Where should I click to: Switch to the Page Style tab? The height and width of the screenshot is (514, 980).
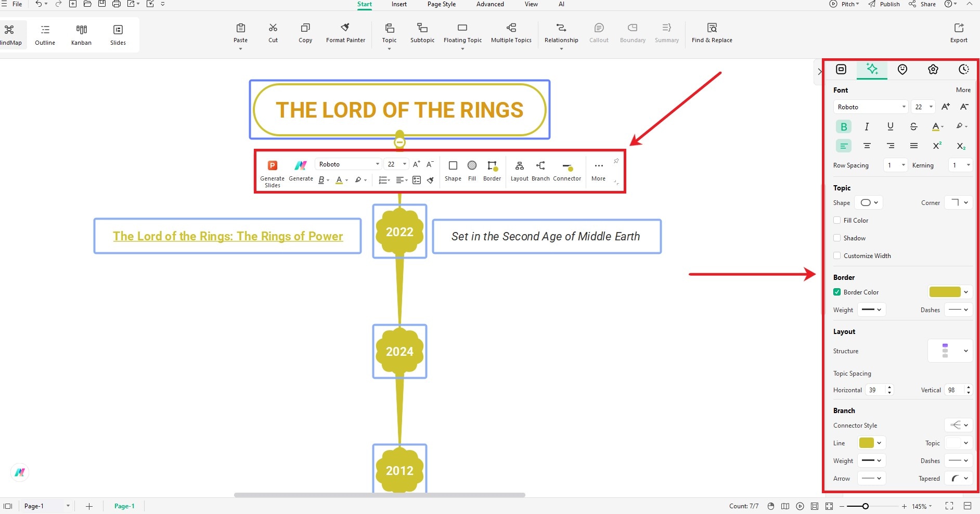pos(441,4)
